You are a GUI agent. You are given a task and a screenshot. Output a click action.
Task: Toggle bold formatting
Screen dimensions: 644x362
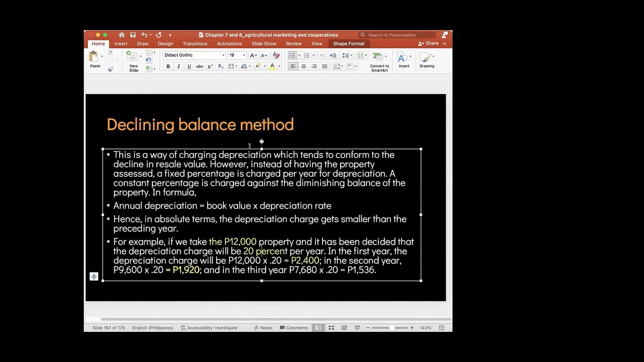point(168,66)
